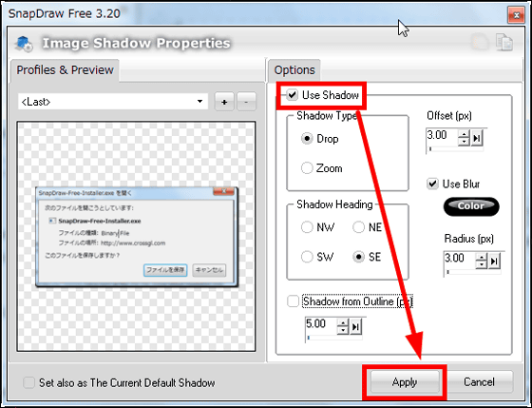Screen dimensions: 532x408
Task: Add a new profile with the plus button
Action: [224, 102]
